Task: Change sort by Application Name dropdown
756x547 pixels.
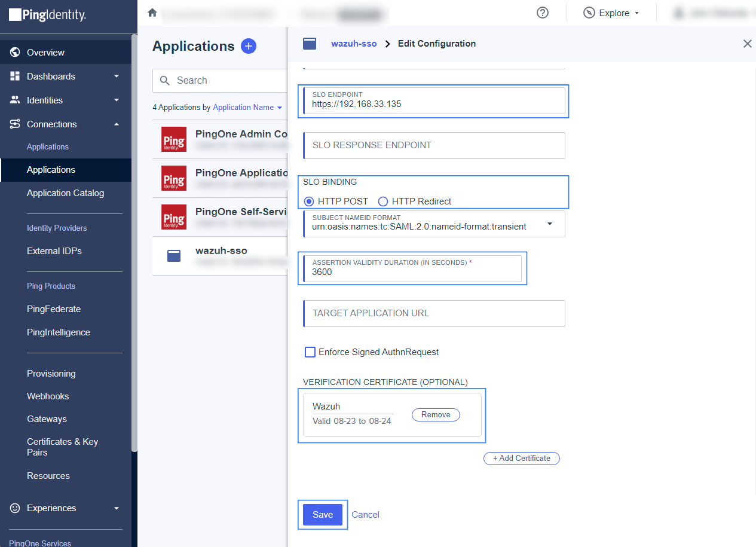Action: click(x=247, y=108)
